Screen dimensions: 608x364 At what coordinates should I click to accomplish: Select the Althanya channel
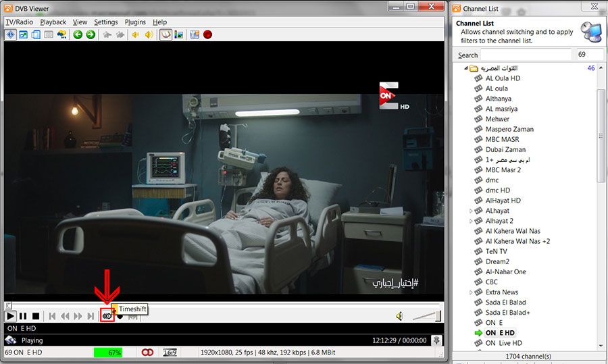(x=499, y=99)
